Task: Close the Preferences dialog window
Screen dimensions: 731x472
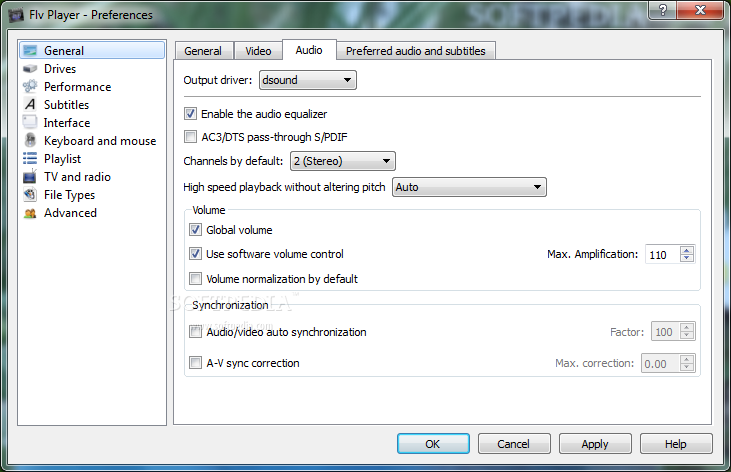Action: pyautogui.click(x=700, y=9)
